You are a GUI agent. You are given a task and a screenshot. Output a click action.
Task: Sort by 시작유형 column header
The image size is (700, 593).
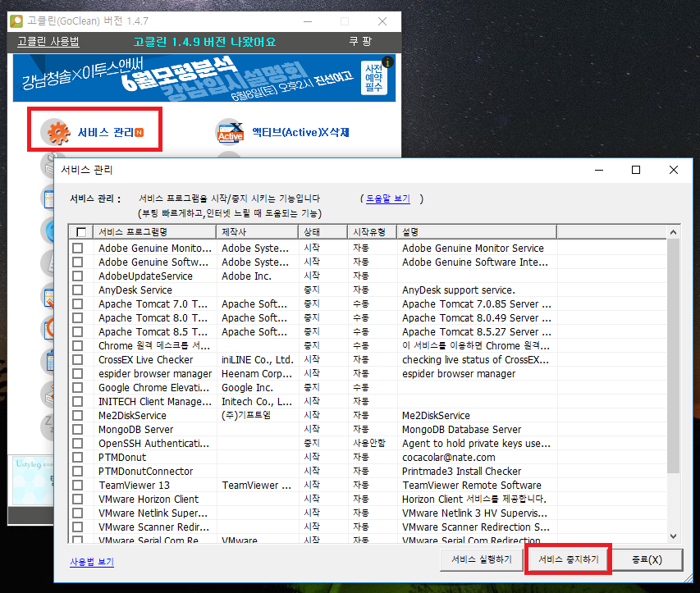point(373,232)
